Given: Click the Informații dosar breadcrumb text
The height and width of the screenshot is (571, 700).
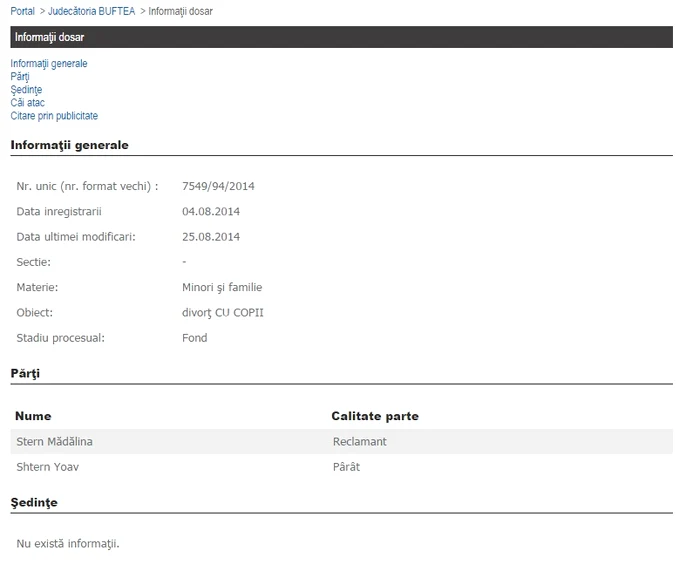Looking at the screenshot, I should (x=180, y=11).
